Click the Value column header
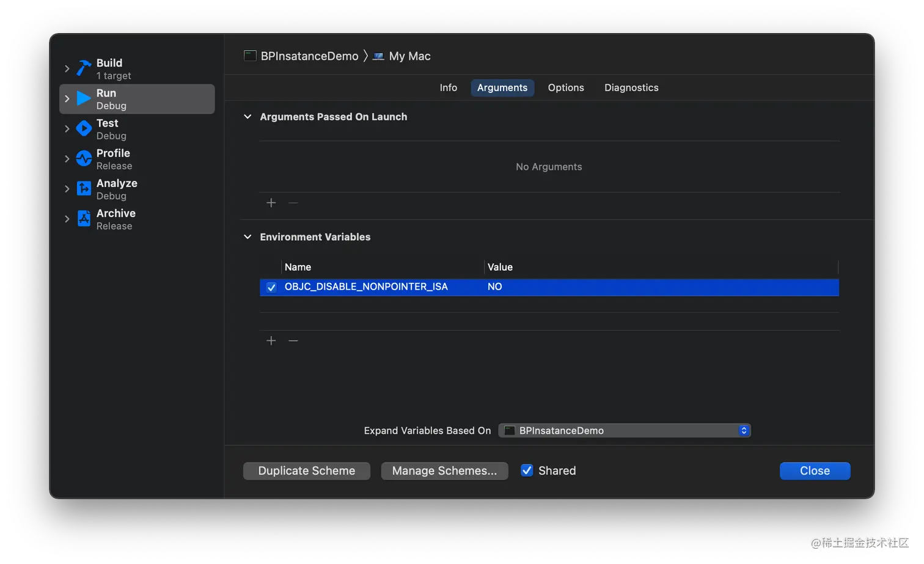This screenshot has height=564, width=924. pos(500,267)
